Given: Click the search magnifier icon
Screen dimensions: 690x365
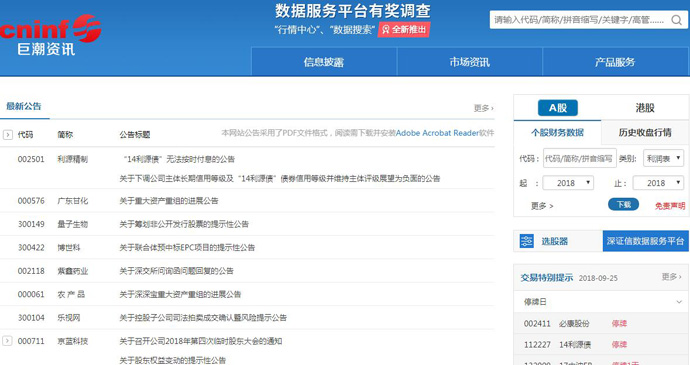Looking at the screenshot, I should (676, 20).
